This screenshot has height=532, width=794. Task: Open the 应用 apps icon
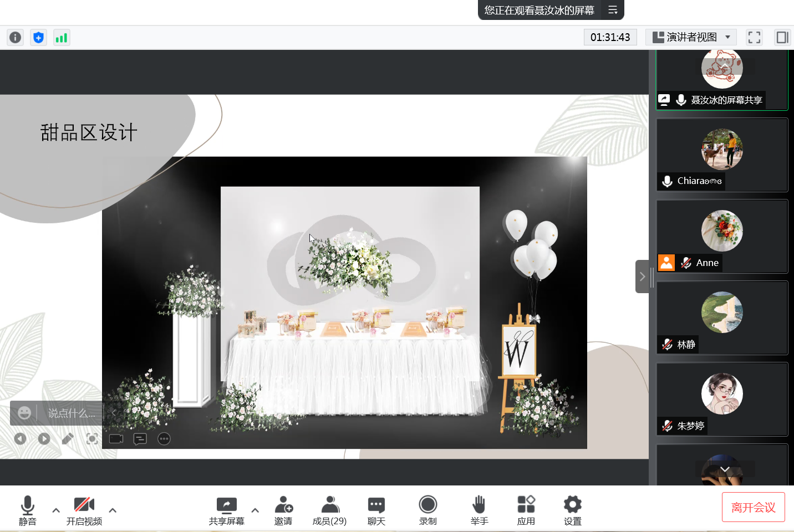[526, 510]
